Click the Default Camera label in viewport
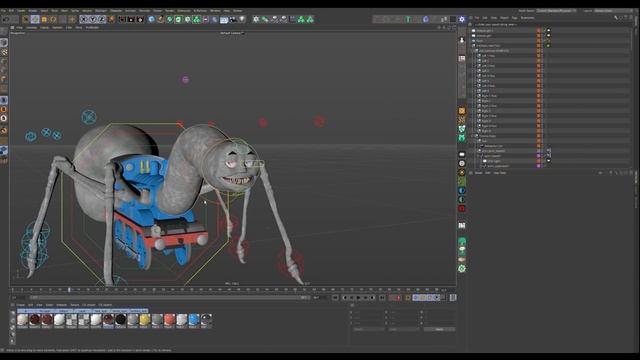 (x=232, y=33)
